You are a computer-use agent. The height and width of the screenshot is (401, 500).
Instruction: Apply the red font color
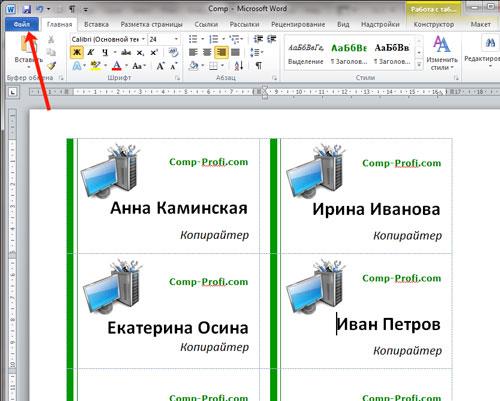pos(117,66)
